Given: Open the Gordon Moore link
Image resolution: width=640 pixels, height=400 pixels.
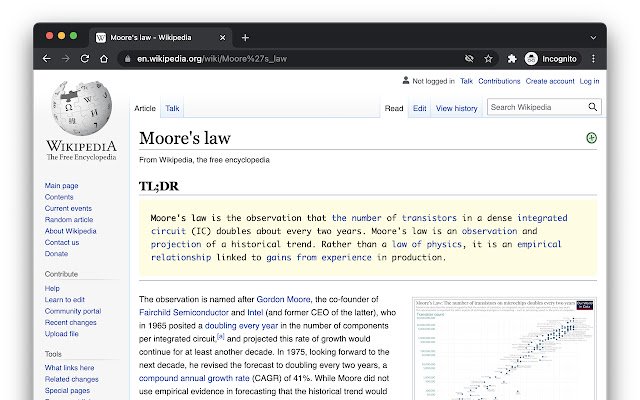Looking at the screenshot, I should pyautogui.click(x=283, y=299).
